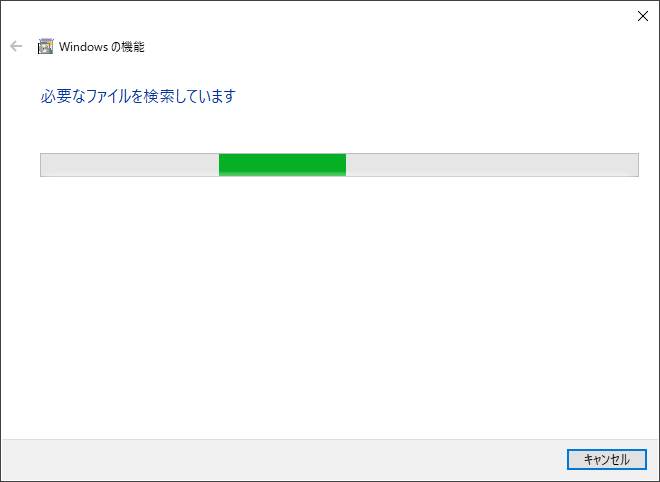Click the characters 機能 in the dialog title
Screen dimensions: 660x482
pyautogui.click(x=133, y=47)
